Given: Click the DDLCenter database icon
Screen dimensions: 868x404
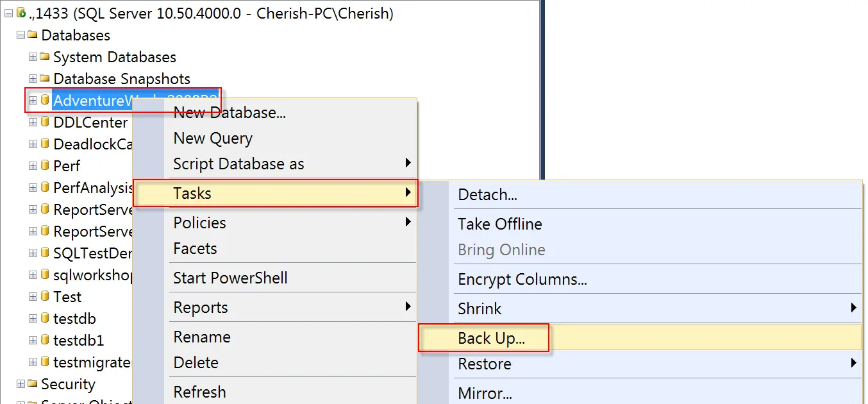Looking at the screenshot, I should coord(45,122).
